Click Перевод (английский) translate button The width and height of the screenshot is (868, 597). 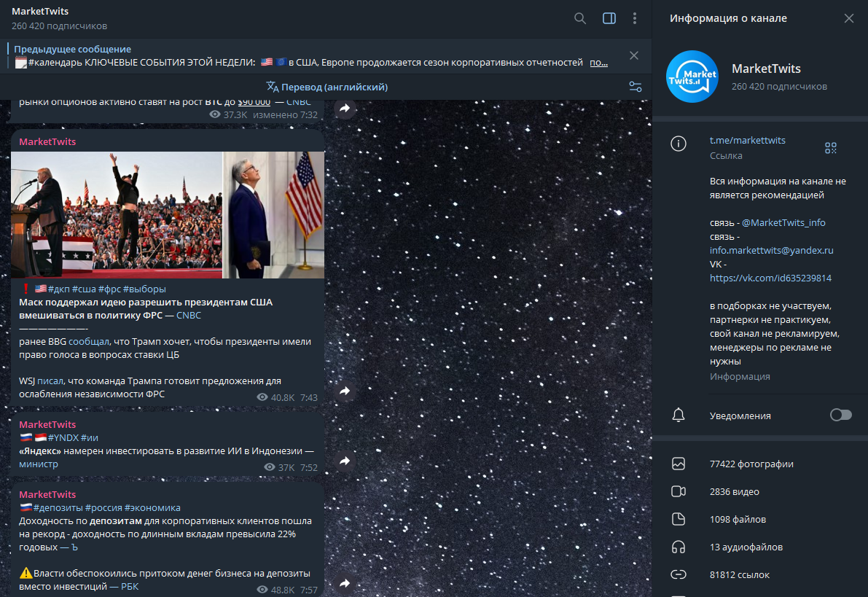pos(327,87)
